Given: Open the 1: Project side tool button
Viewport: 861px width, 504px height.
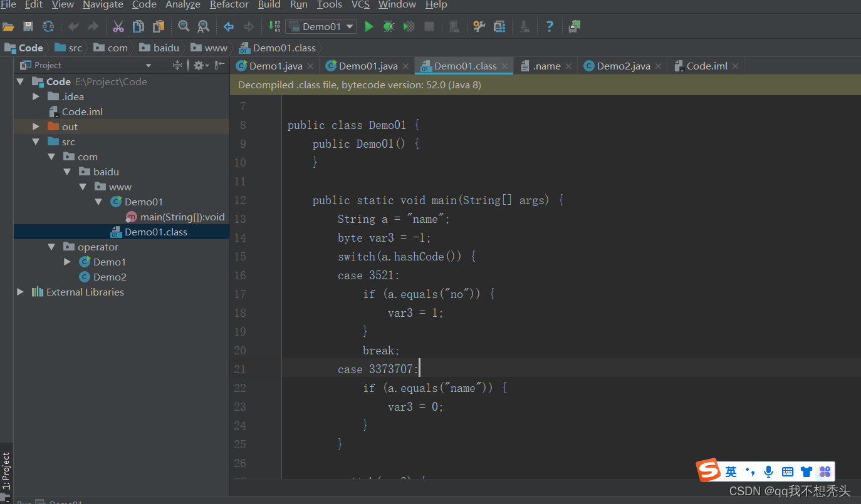Looking at the screenshot, I should tap(6, 471).
